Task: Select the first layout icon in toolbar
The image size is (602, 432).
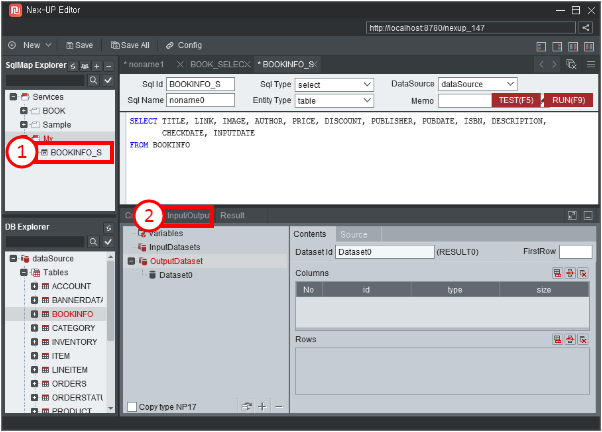Action: (x=541, y=47)
